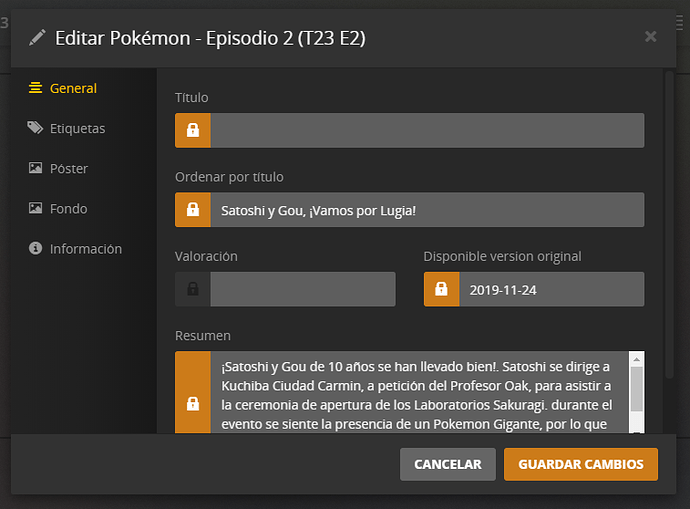
Task: Close the Editar Pokémon dialog
Action: pos(650,37)
